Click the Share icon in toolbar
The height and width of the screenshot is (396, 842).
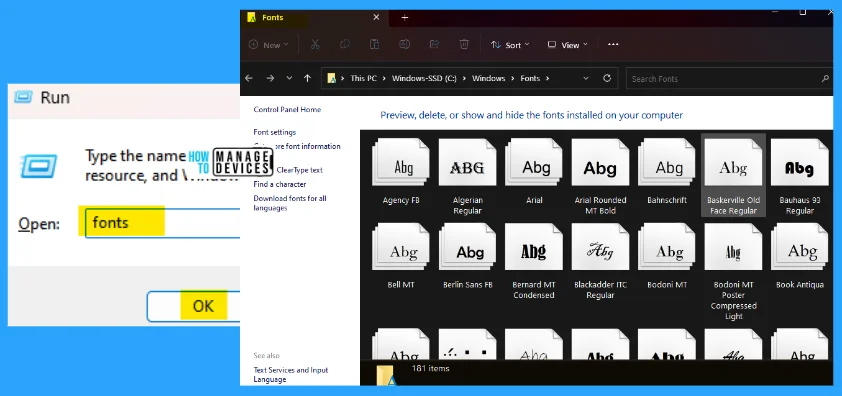point(435,45)
